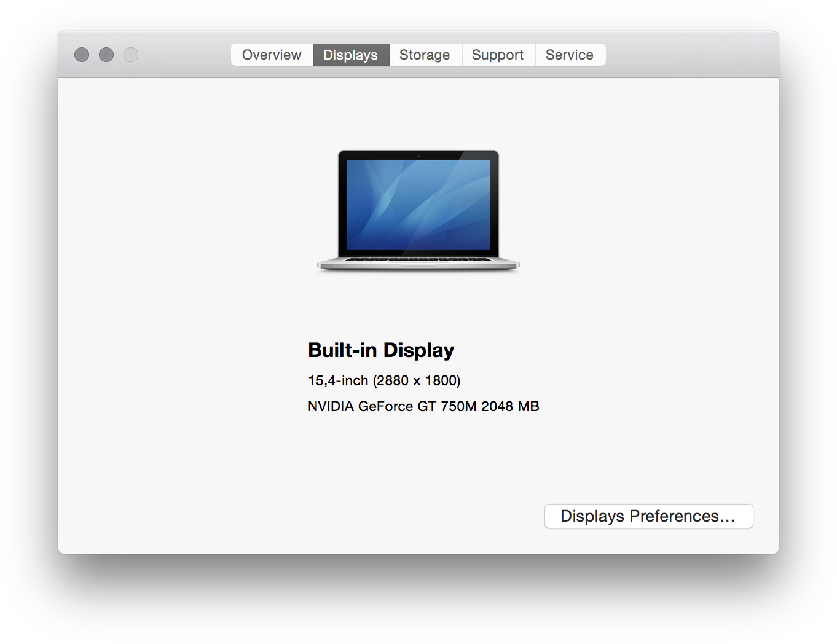Viewport: 837px width, 644px height.
Task: Click the Built-in Display heading
Action: click(x=381, y=350)
